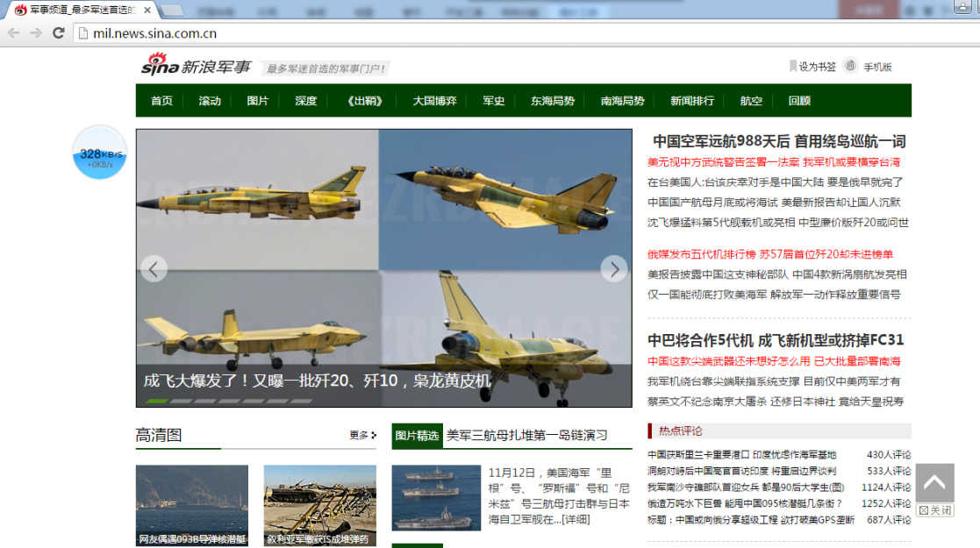980x548 pixels.
Task: Click the back-to-top arrow button
Action: point(934,482)
